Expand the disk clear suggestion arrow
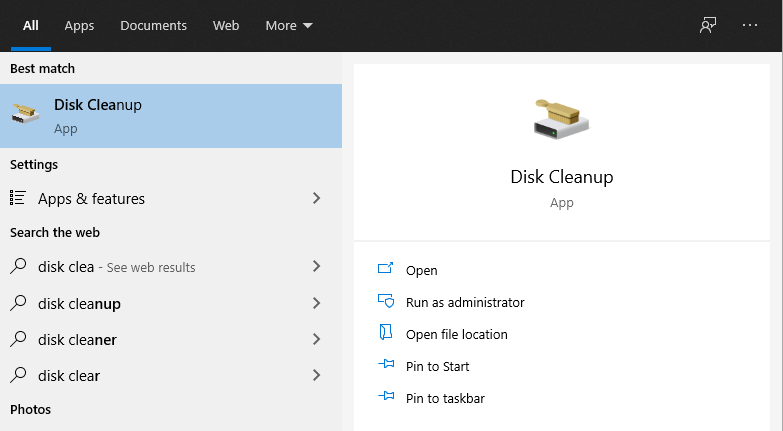 tap(316, 375)
